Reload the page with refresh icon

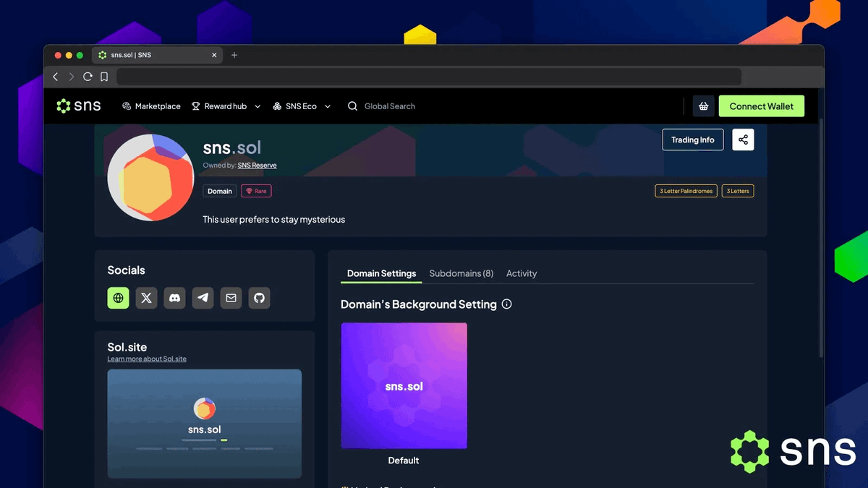(x=88, y=77)
